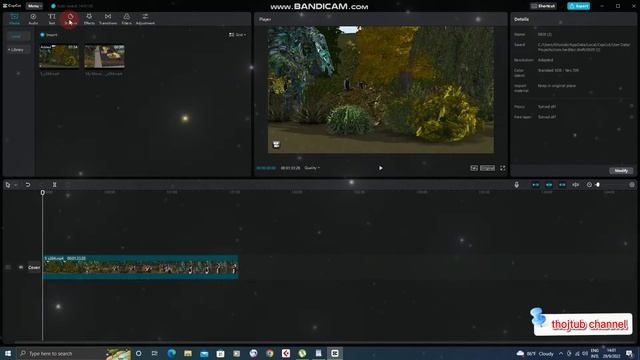Open the pointer tool mode dropdown arrow
Viewport: 640px width, 360px height.
click(16, 185)
